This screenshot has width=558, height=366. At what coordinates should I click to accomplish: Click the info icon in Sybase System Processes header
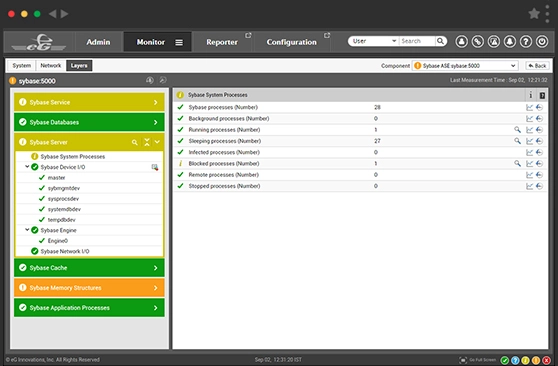coord(531,95)
